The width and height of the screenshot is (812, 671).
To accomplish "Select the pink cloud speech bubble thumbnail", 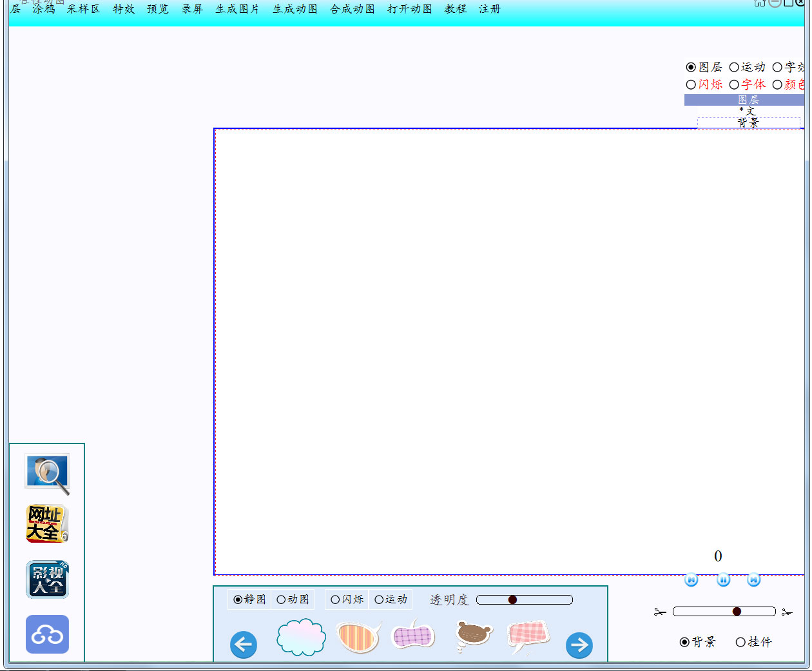I will click(300, 638).
